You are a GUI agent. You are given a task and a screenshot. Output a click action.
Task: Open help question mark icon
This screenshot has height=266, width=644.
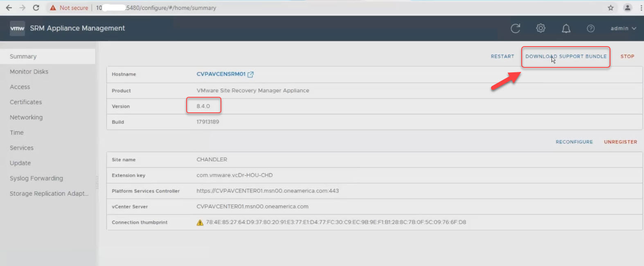pyautogui.click(x=590, y=28)
